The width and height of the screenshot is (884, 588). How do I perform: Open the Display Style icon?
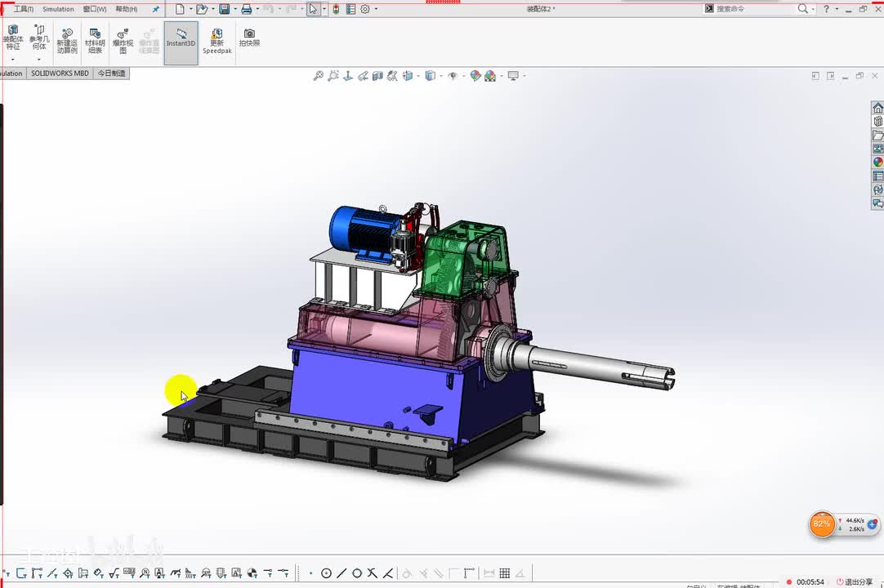pos(431,76)
